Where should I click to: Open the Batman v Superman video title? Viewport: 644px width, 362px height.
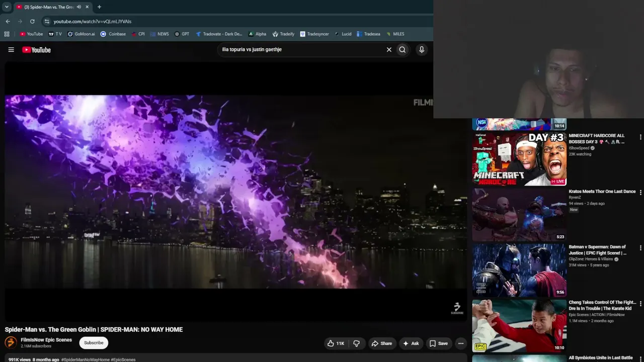598,250
